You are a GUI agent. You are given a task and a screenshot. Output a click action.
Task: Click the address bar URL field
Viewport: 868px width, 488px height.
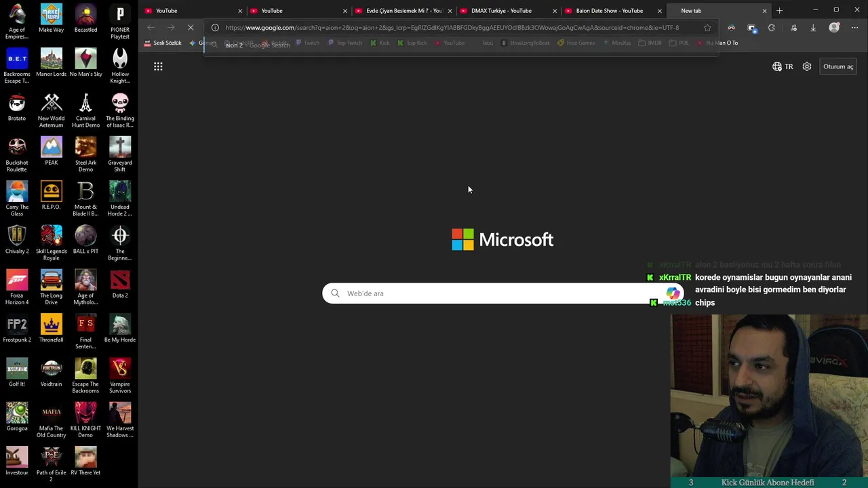coord(452,28)
